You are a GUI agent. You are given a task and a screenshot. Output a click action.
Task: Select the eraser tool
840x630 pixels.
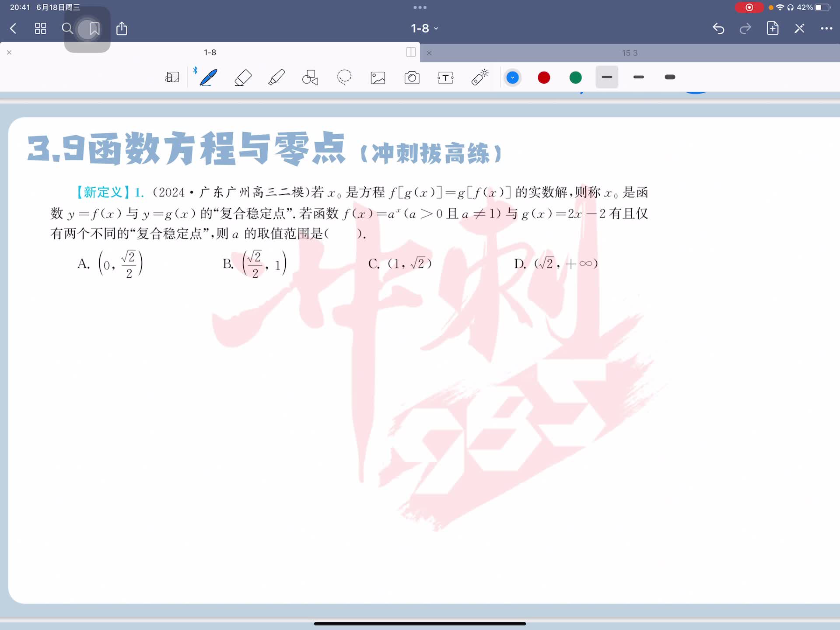point(243,77)
